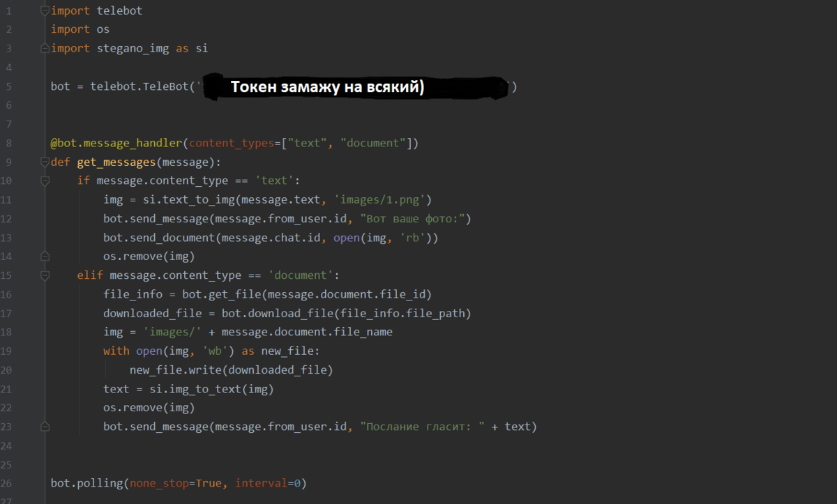837x504 pixels.
Task: Click the 'interval' keyword argument
Action: [262, 482]
